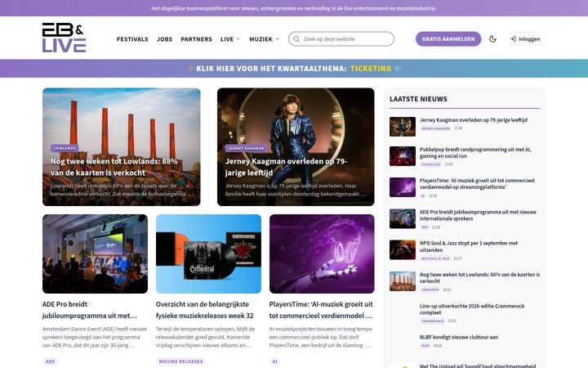This screenshot has width=588, height=368.
Task: Open 'BLØF kondigt nieuwe clubtour aan'
Action: [459, 337]
